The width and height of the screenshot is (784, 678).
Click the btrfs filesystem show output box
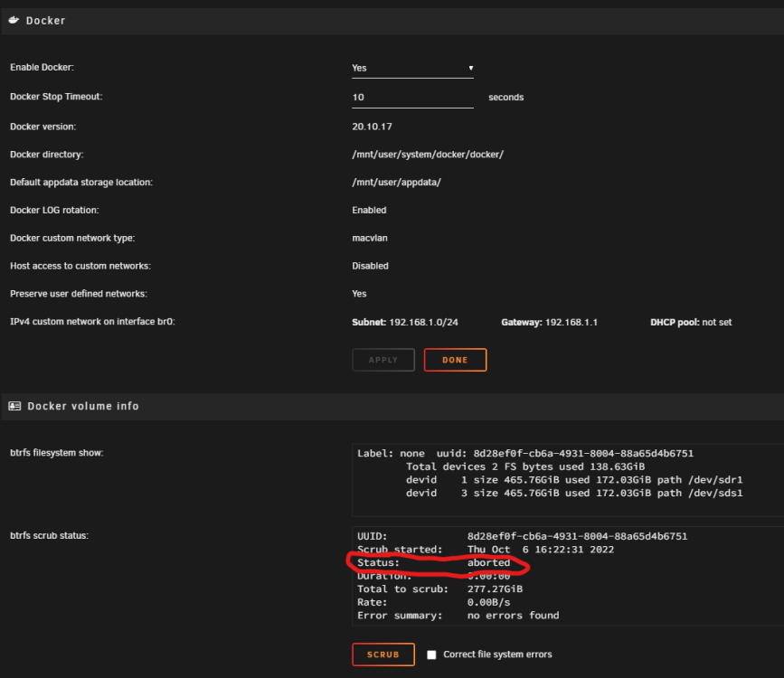(x=568, y=479)
